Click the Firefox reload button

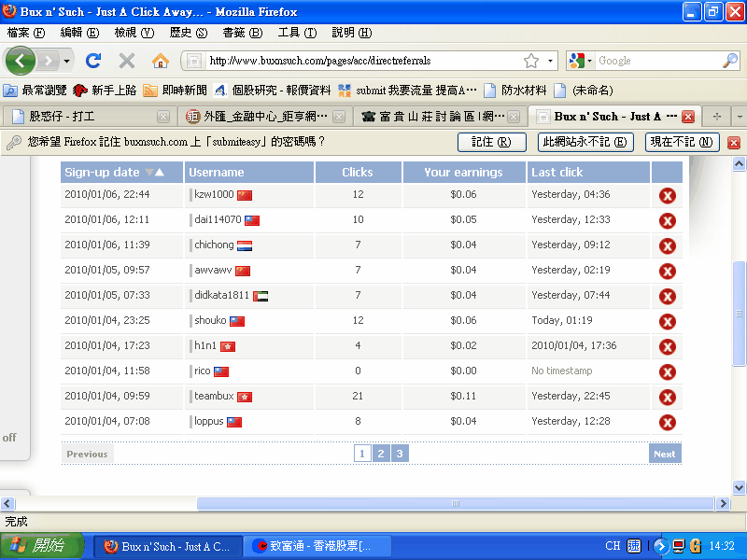93,61
